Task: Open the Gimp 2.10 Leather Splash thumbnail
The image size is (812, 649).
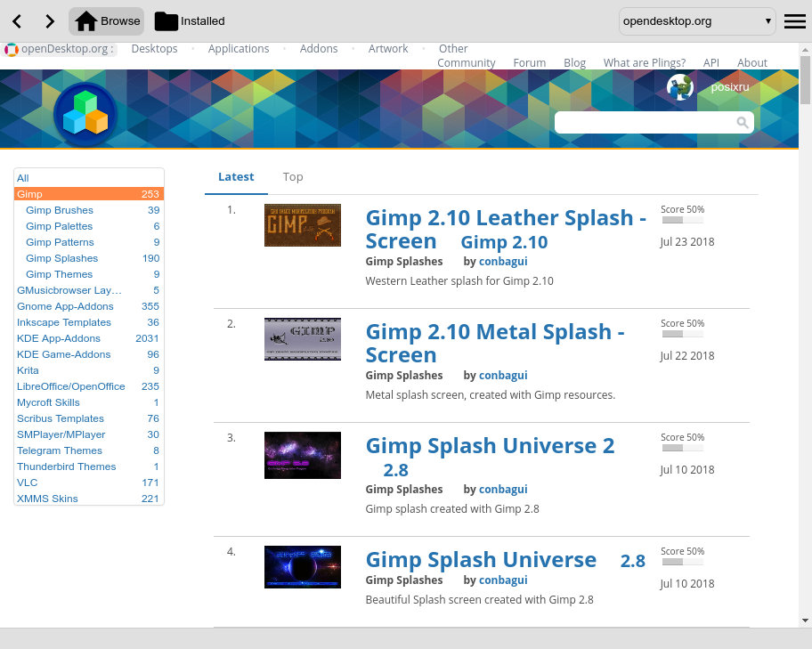Action: click(303, 225)
